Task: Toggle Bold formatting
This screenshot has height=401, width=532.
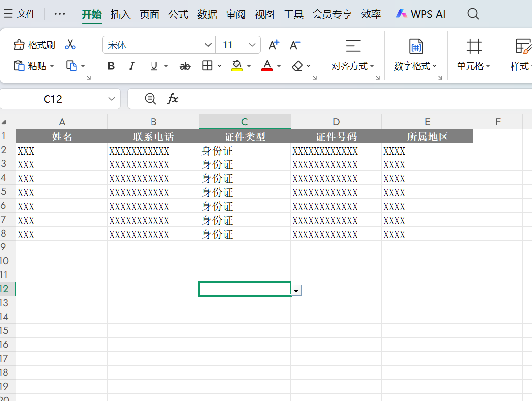Action: click(x=111, y=66)
